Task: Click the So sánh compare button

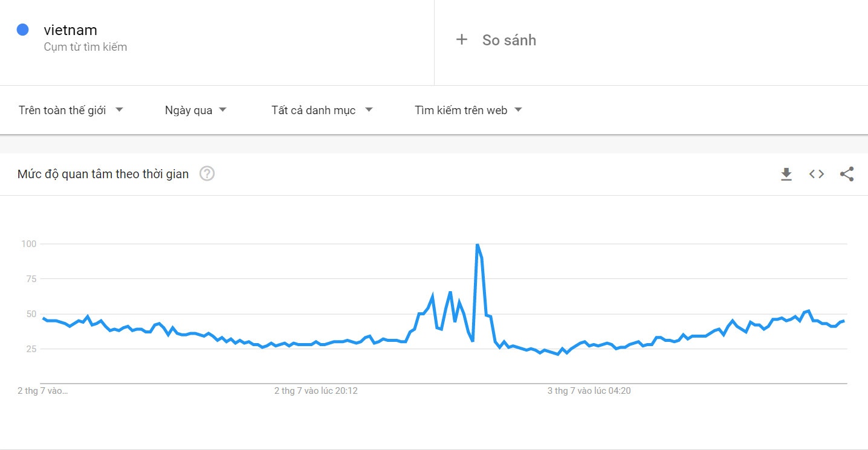Action: (509, 40)
